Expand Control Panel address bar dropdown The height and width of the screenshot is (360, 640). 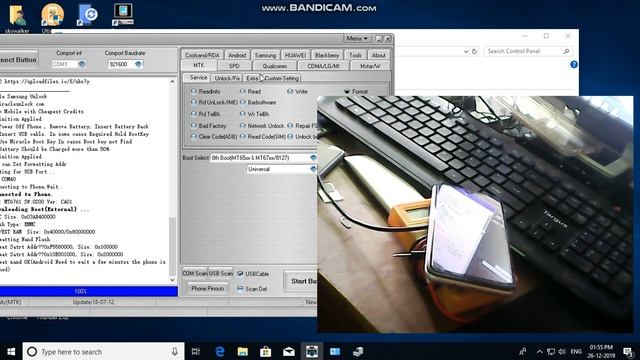pos(466,51)
